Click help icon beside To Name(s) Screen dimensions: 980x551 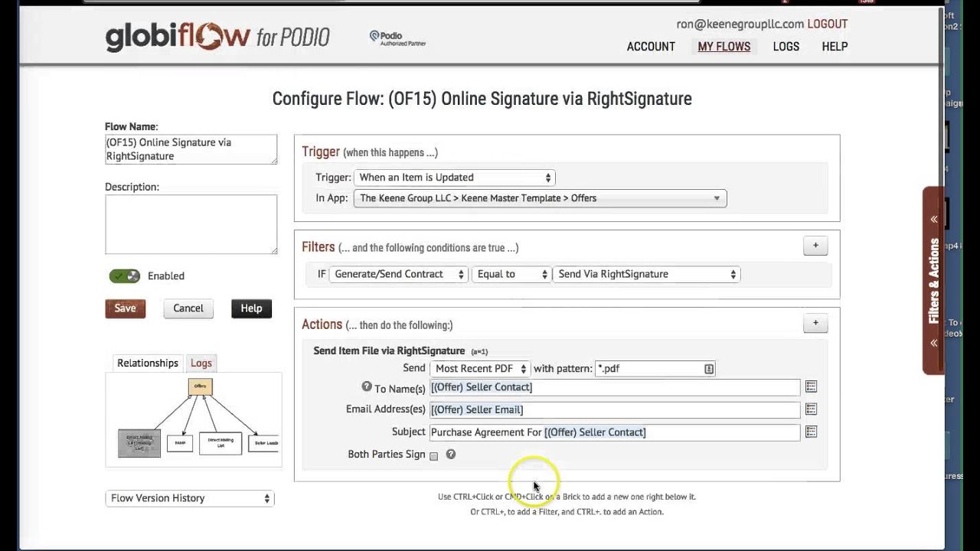(x=367, y=387)
